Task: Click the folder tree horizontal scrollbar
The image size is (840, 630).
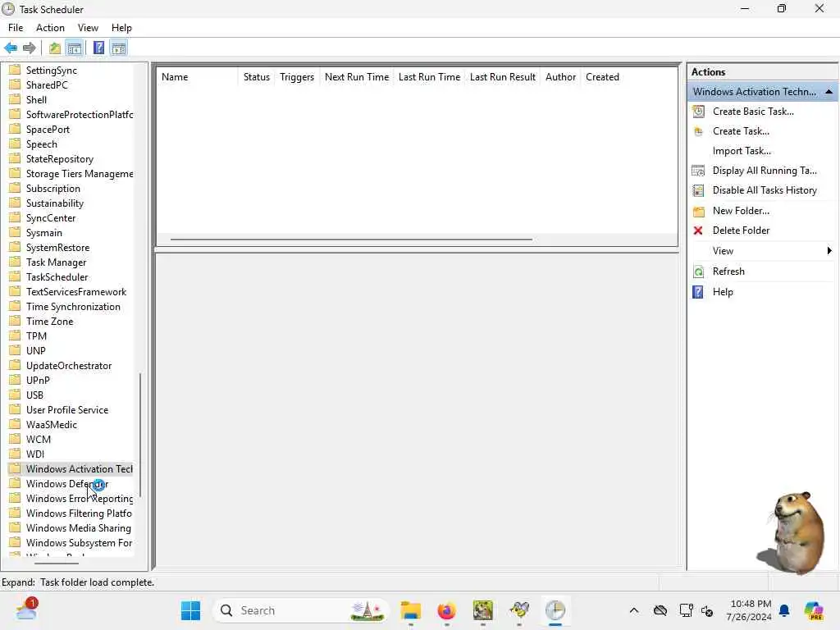Action: coord(57,563)
